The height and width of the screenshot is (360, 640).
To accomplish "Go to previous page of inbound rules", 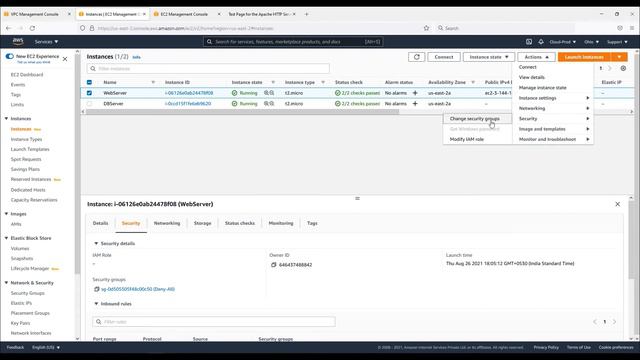I will [x=595, y=322].
